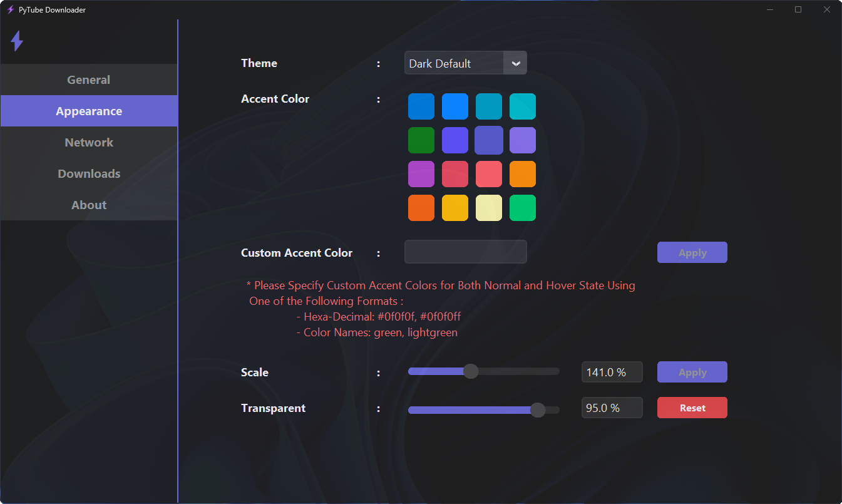Click the Transparent slider handle
The width and height of the screenshot is (842, 504).
click(x=538, y=410)
